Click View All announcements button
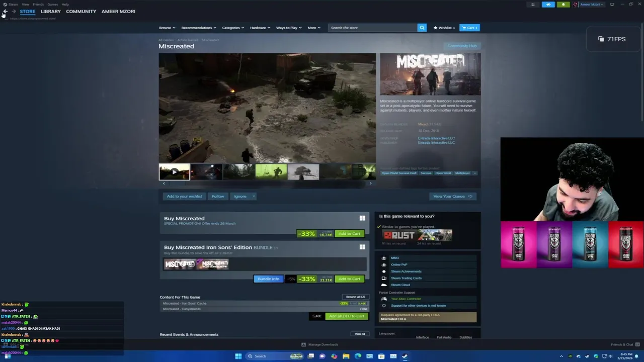This screenshot has width=644, height=362. [x=360, y=334]
